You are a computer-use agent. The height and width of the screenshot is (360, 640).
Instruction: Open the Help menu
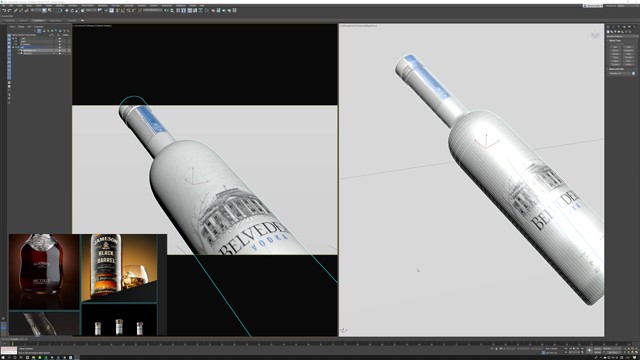pyautogui.click(x=202, y=6)
